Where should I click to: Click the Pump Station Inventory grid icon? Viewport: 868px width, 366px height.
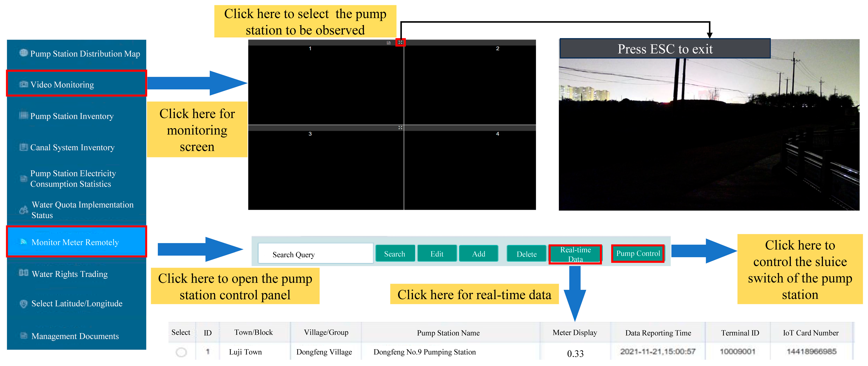pos(23,115)
